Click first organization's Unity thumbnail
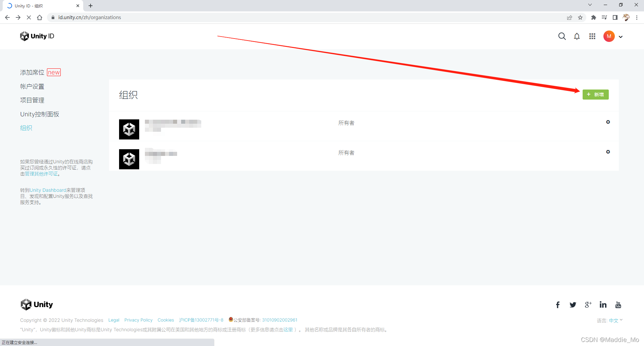Image resolution: width=644 pixels, height=346 pixels. 129,129
